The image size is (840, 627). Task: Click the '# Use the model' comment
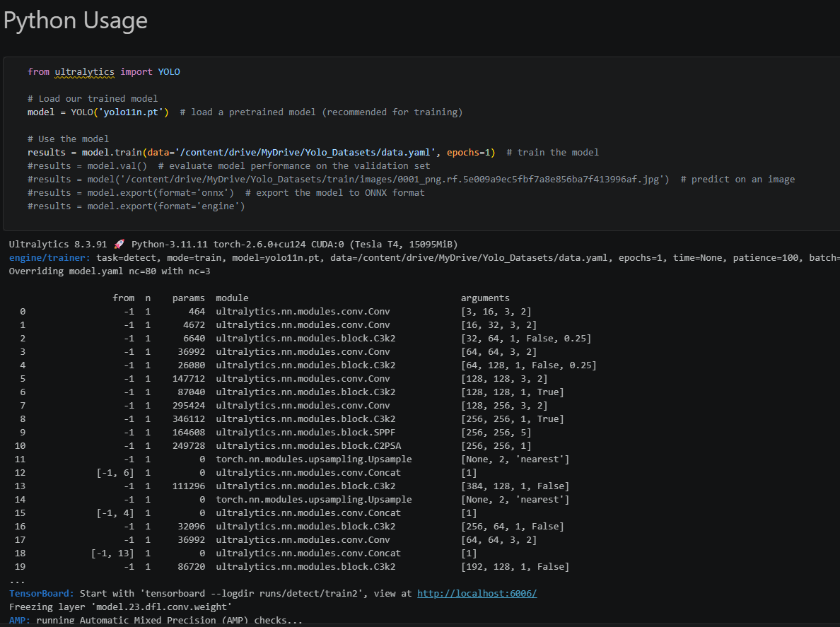pyautogui.click(x=68, y=139)
